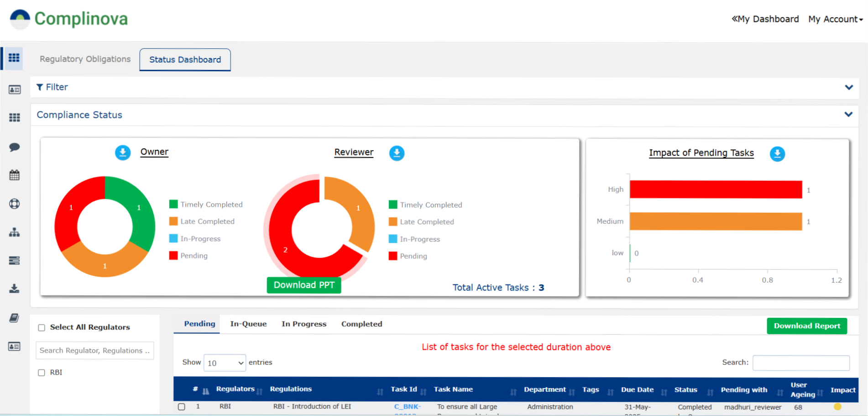Click the funnel Filter icon
The width and height of the screenshot is (868, 416).
[40, 87]
